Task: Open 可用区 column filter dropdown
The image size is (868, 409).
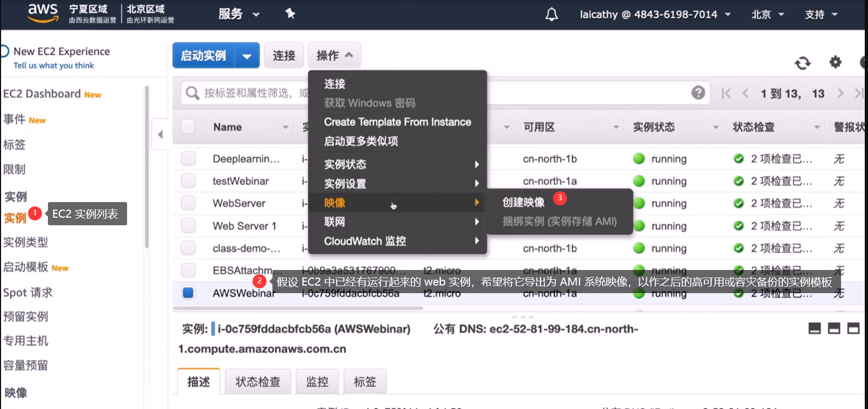Action: tap(616, 127)
